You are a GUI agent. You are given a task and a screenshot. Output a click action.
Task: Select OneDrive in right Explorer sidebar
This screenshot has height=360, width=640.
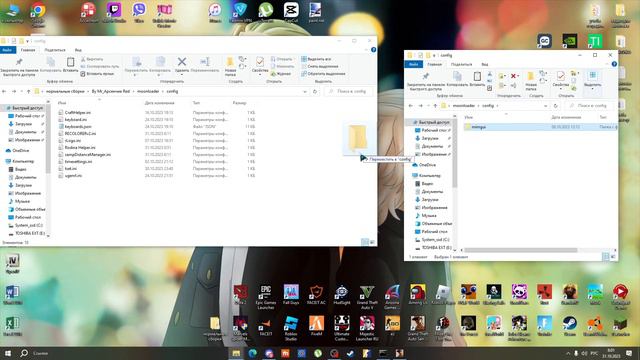pyautogui.click(x=427, y=165)
